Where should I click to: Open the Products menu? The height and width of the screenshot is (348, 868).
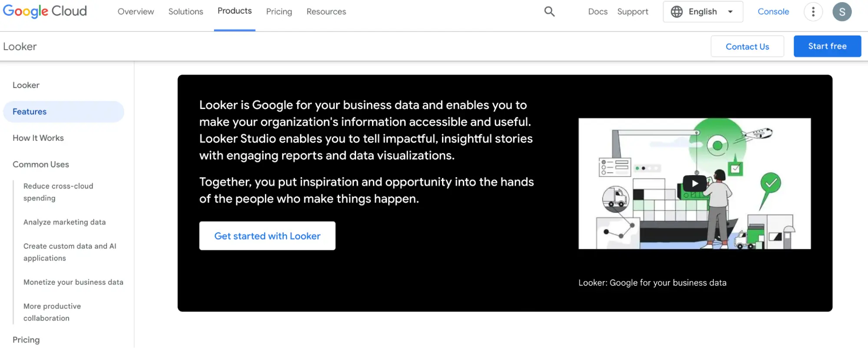pos(234,11)
